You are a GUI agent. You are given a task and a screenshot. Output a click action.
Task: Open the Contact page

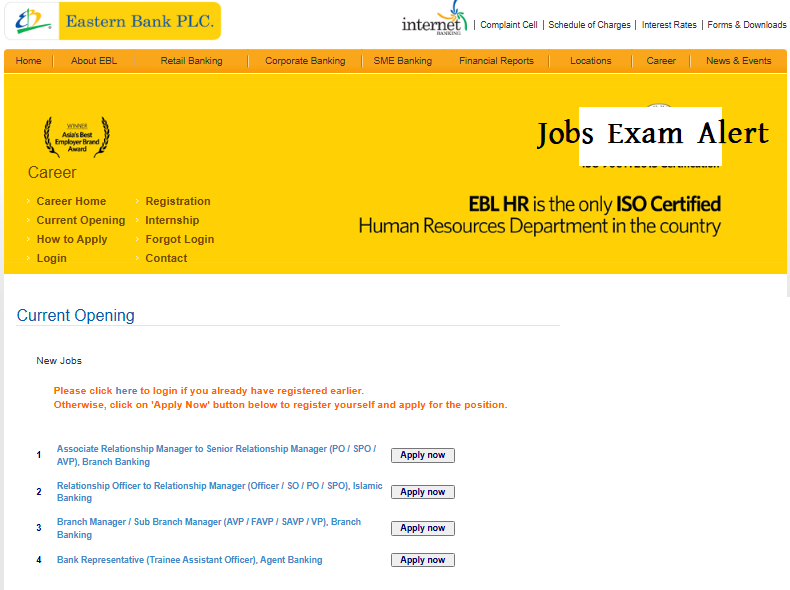pos(166,258)
